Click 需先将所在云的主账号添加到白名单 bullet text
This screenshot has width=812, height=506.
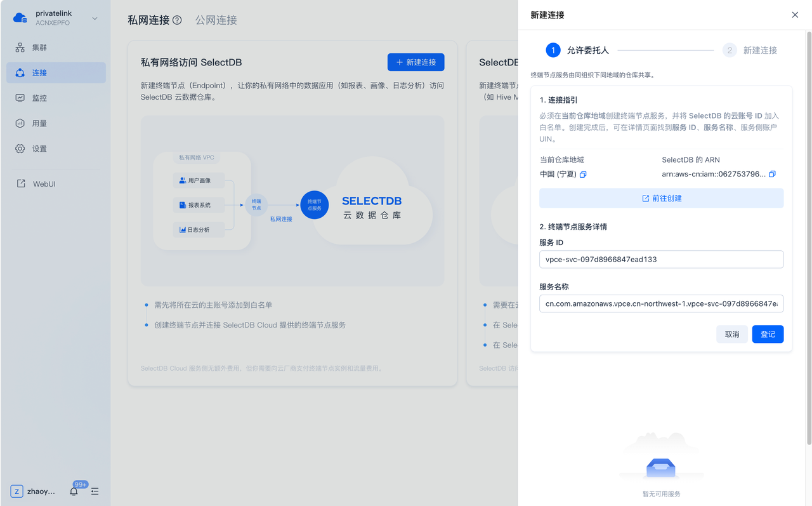(x=213, y=305)
